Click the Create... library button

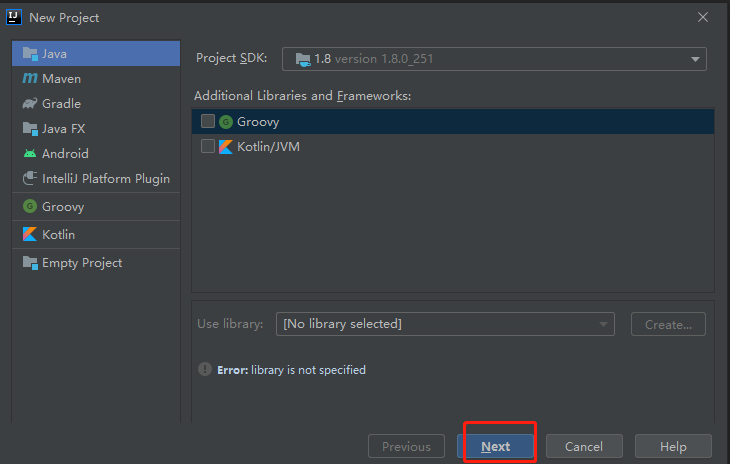click(668, 324)
